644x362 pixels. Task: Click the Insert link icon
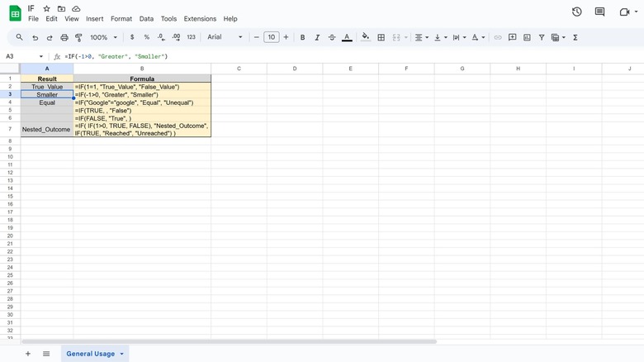click(x=498, y=37)
